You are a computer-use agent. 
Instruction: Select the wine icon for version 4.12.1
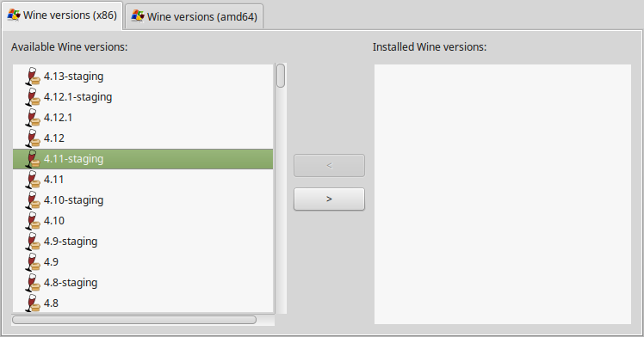33,118
